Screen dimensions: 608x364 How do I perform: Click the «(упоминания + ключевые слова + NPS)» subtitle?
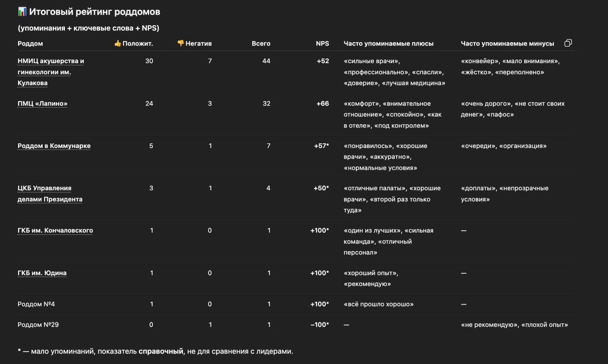(88, 28)
